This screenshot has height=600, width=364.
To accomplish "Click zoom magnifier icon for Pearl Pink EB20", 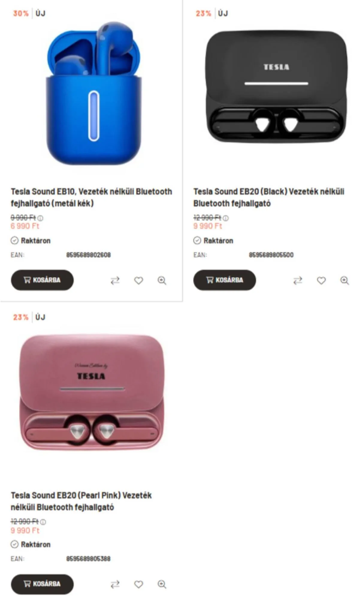I will point(162,584).
